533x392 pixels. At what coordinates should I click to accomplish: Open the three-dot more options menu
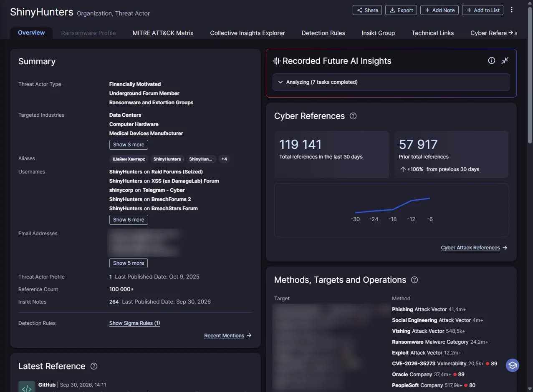[x=512, y=10]
